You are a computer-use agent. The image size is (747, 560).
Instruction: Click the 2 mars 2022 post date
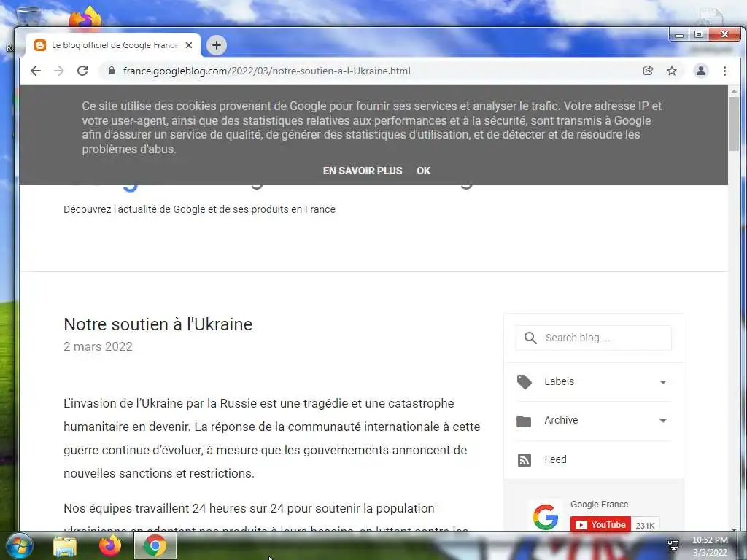[x=98, y=346]
